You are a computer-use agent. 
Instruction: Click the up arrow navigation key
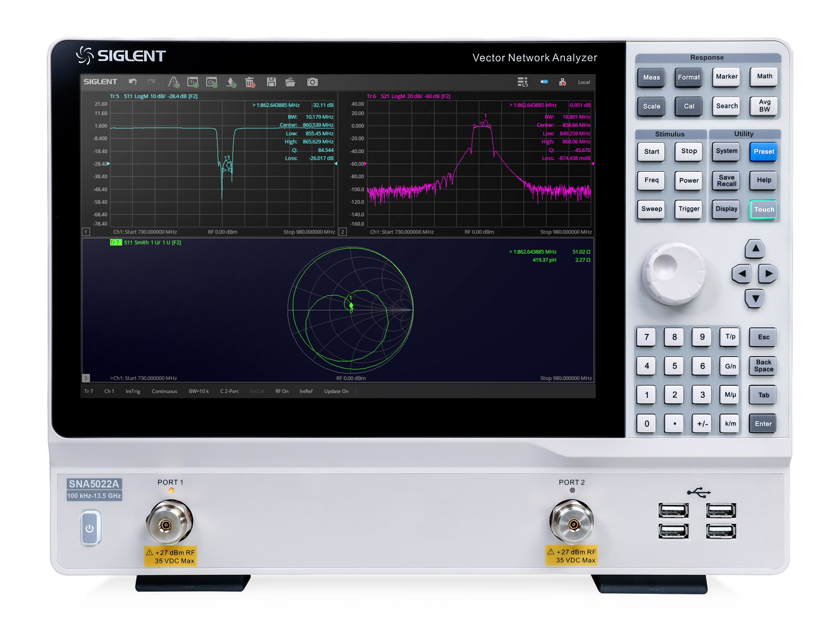pos(755,248)
